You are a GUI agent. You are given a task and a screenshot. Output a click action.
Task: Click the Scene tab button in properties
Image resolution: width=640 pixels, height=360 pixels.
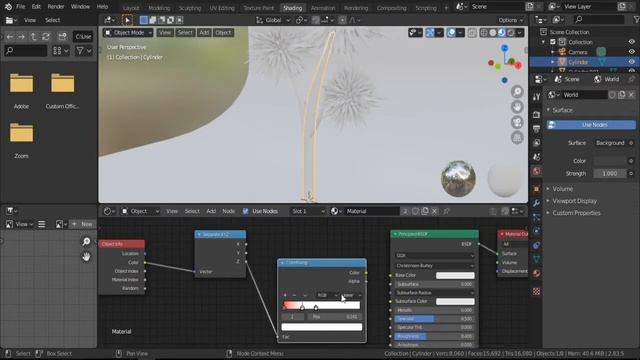point(567,79)
